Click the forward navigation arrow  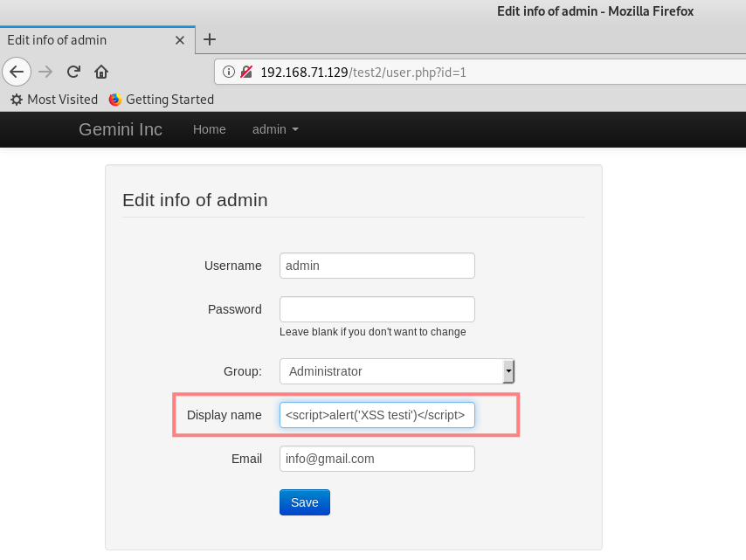[45, 72]
